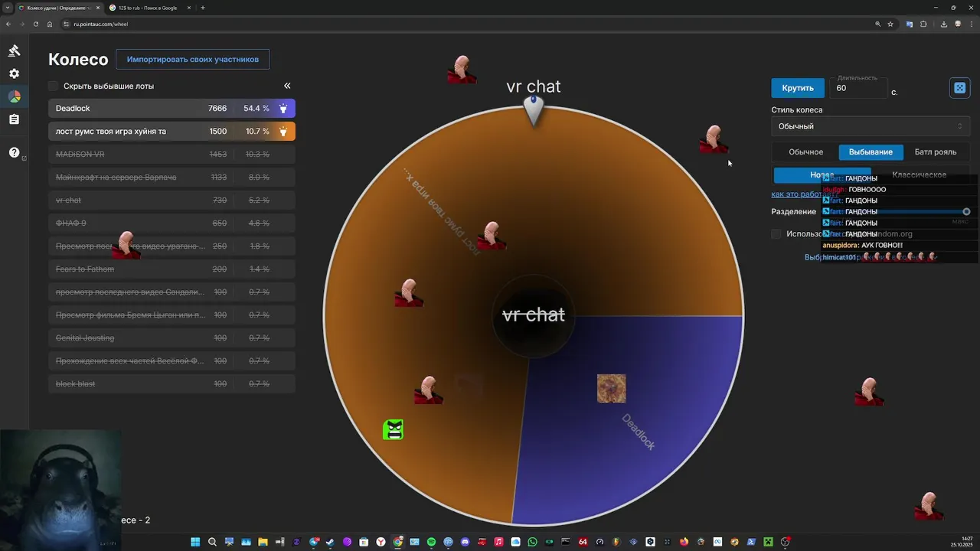Select crossed-out 'vr chat' lot row

click(x=171, y=201)
